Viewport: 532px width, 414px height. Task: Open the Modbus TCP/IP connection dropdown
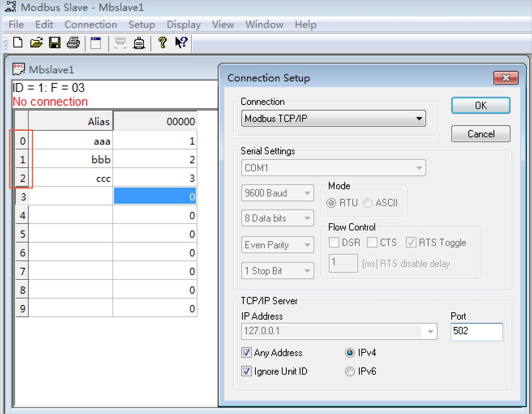(334, 119)
